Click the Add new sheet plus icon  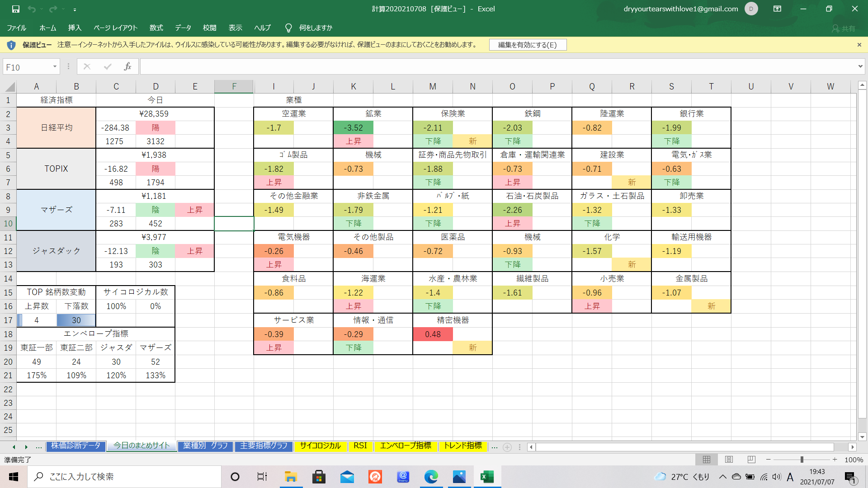point(507,447)
